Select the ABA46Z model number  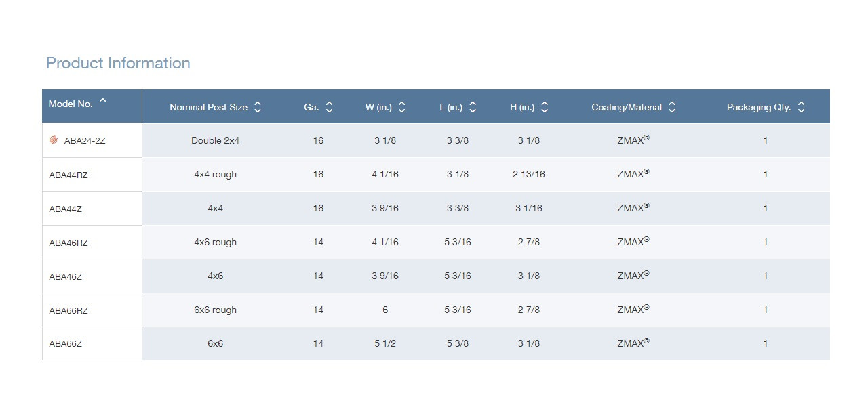(66, 276)
